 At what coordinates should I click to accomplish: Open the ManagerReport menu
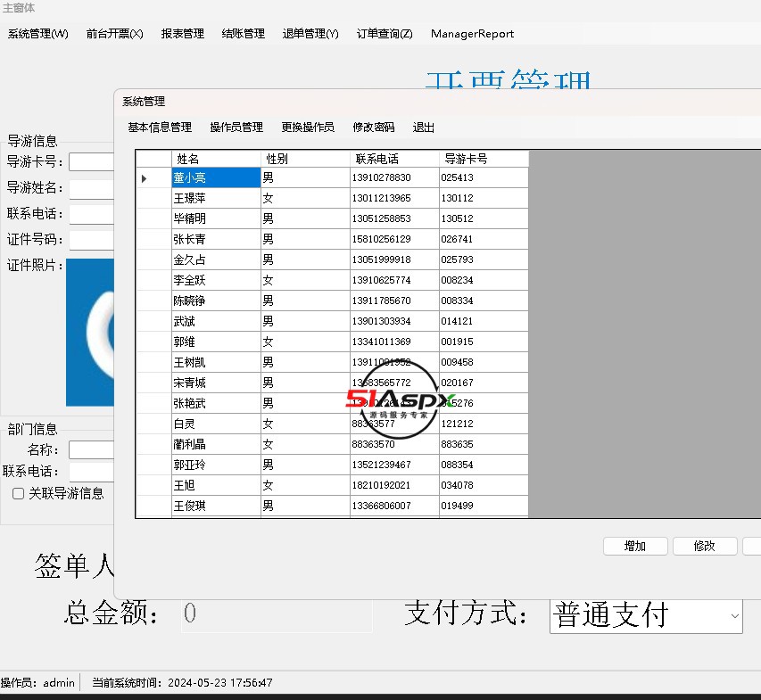pos(472,34)
